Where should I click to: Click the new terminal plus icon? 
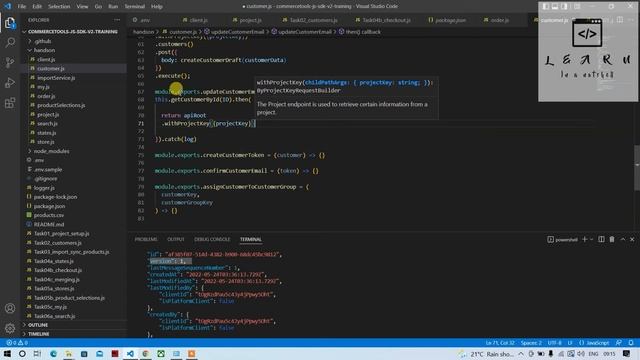click(584, 239)
